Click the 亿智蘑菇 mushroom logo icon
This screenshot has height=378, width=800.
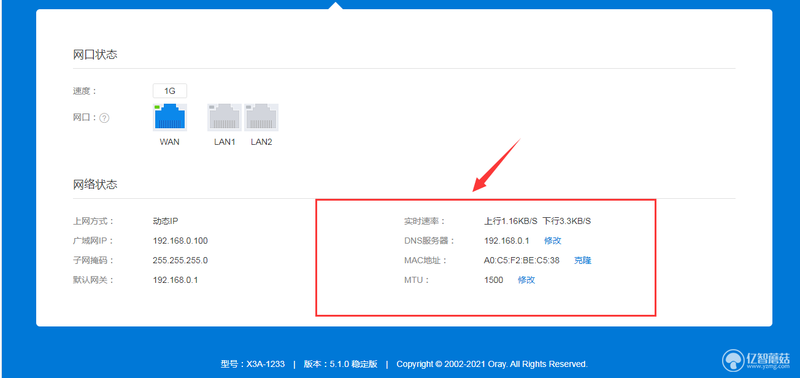734,360
